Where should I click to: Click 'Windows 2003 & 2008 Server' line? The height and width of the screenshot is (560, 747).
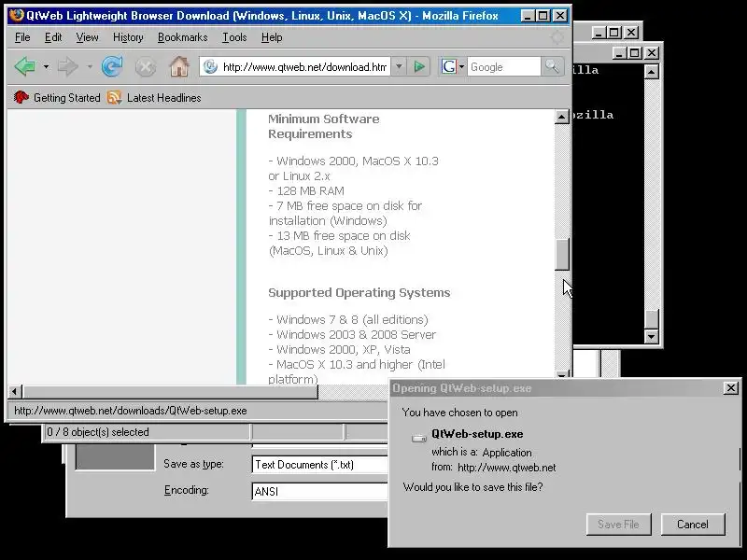click(x=352, y=335)
